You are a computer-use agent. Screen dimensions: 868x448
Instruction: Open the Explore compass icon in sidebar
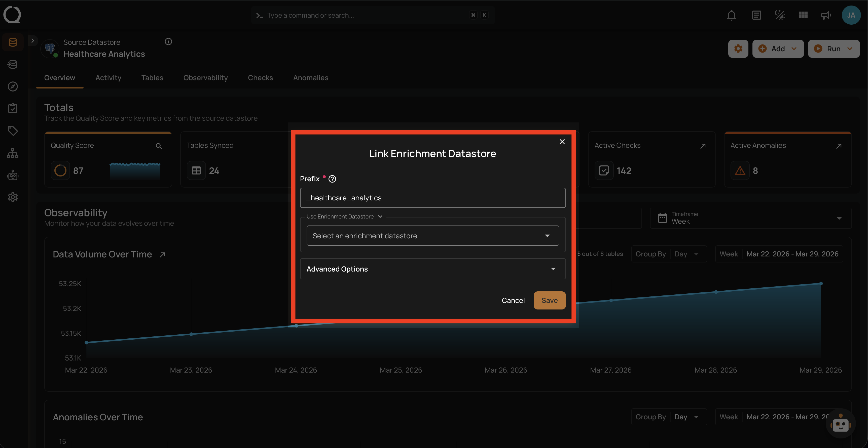(13, 86)
